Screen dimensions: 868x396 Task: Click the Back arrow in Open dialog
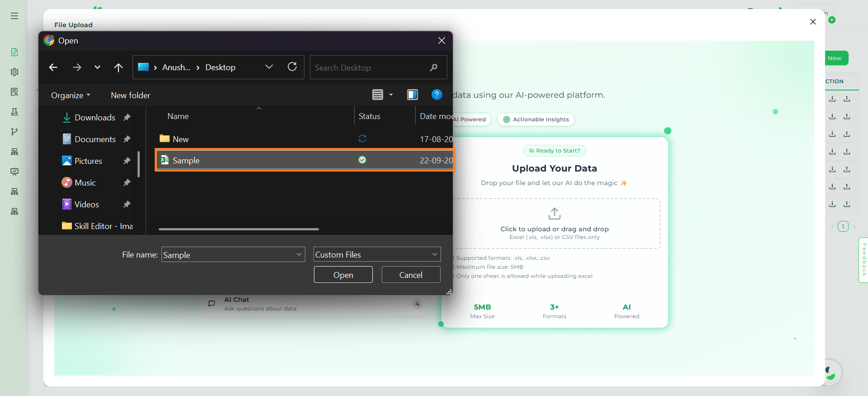[53, 67]
